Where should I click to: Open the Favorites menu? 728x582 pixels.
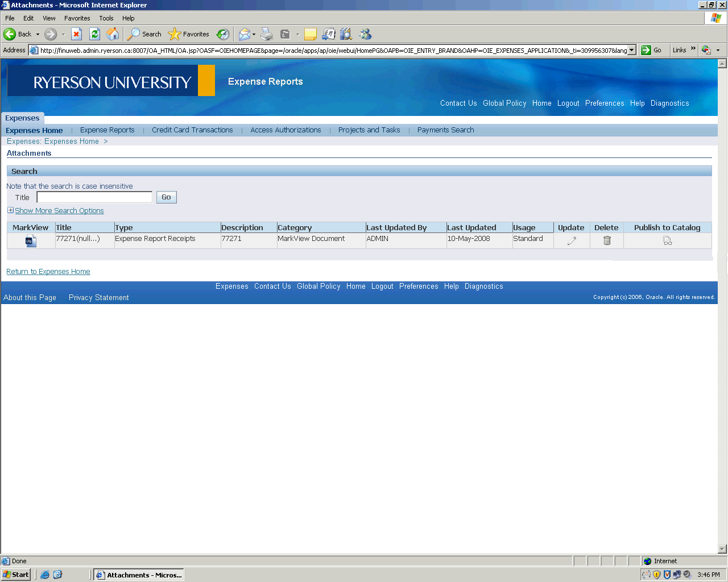click(77, 18)
